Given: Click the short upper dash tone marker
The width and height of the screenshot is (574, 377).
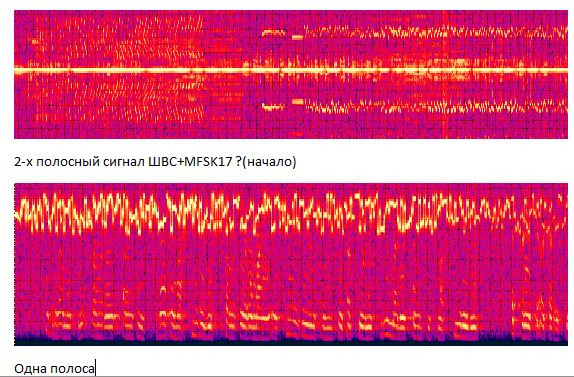Looking at the screenshot, I should point(273,33).
